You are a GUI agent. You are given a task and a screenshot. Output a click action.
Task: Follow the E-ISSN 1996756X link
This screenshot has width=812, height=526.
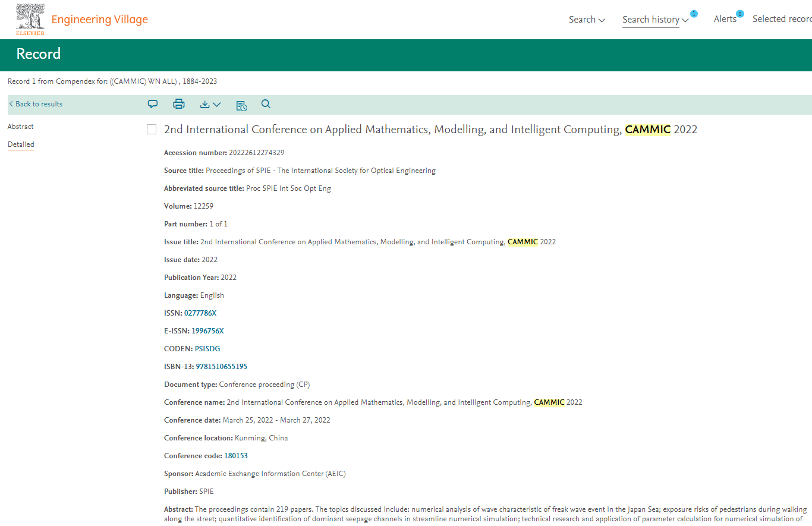pyautogui.click(x=207, y=331)
